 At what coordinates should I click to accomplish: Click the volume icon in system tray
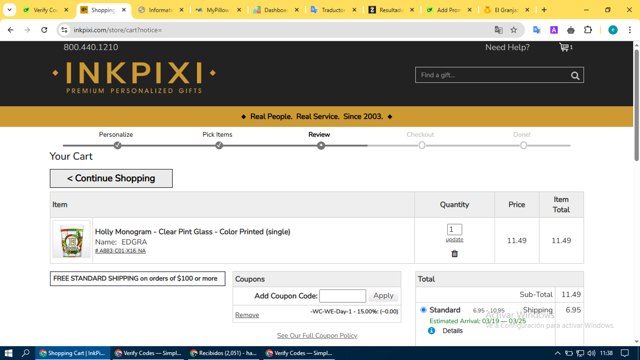point(591,353)
